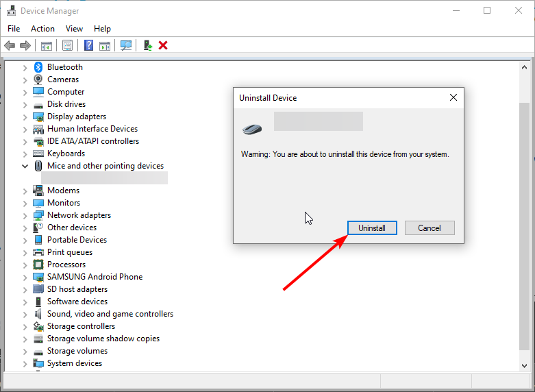Viewport: 535px width, 392px height.
Task: Select Sound, video and game controllers
Action: [x=110, y=314]
